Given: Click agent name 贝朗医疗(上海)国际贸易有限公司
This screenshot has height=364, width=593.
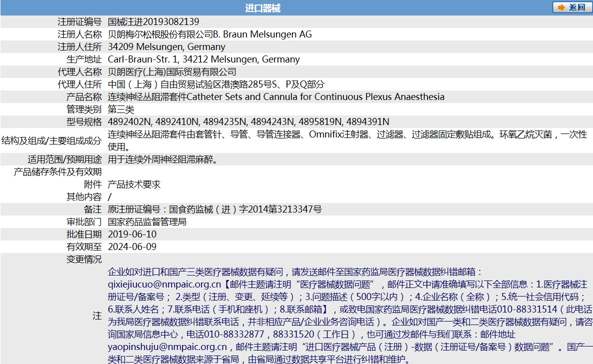Looking at the screenshot, I should click(x=172, y=71).
